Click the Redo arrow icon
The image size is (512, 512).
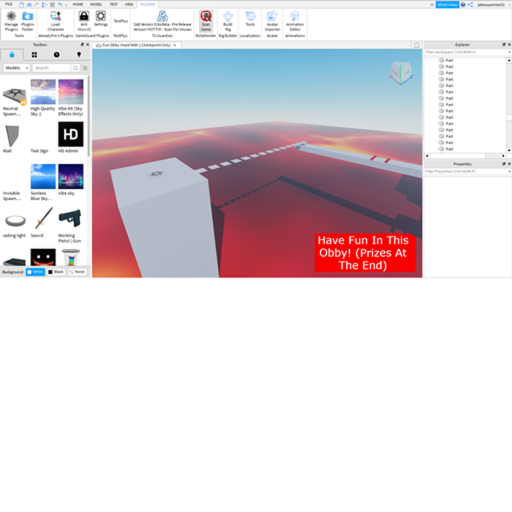pyautogui.click(x=37, y=4)
